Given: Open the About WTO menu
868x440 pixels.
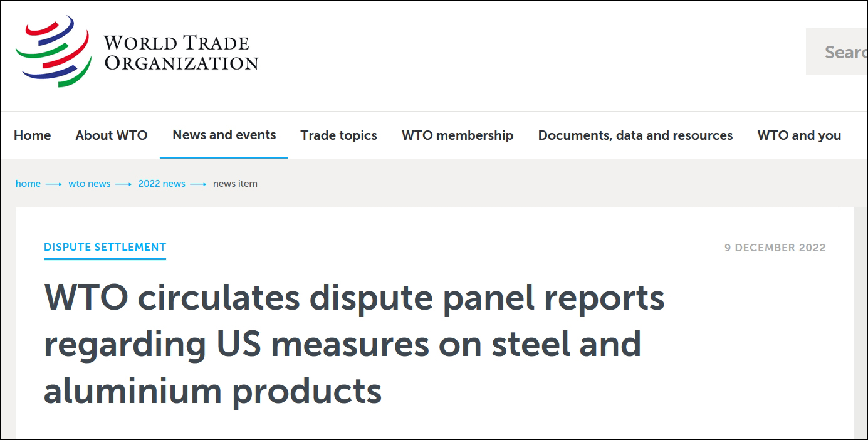Looking at the screenshot, I should (112, 135).
